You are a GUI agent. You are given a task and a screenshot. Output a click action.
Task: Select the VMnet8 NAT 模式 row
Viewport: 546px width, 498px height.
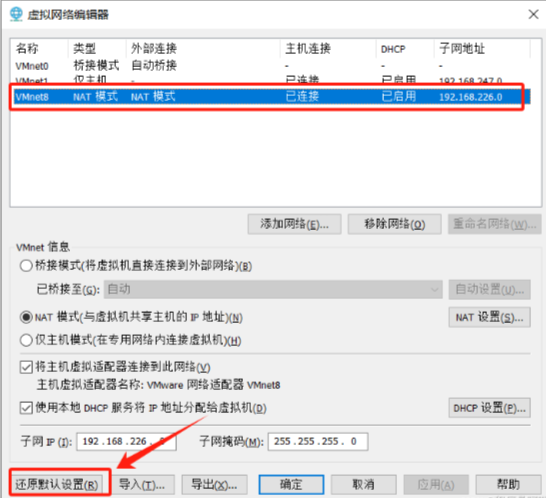(x=272, y=96)
